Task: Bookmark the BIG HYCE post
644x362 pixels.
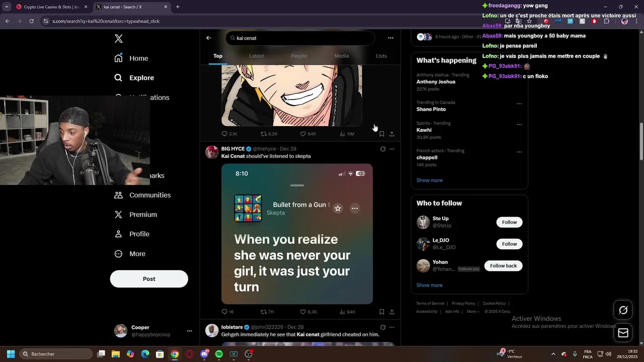Action: pyautogui.click(x=382, y=312)
